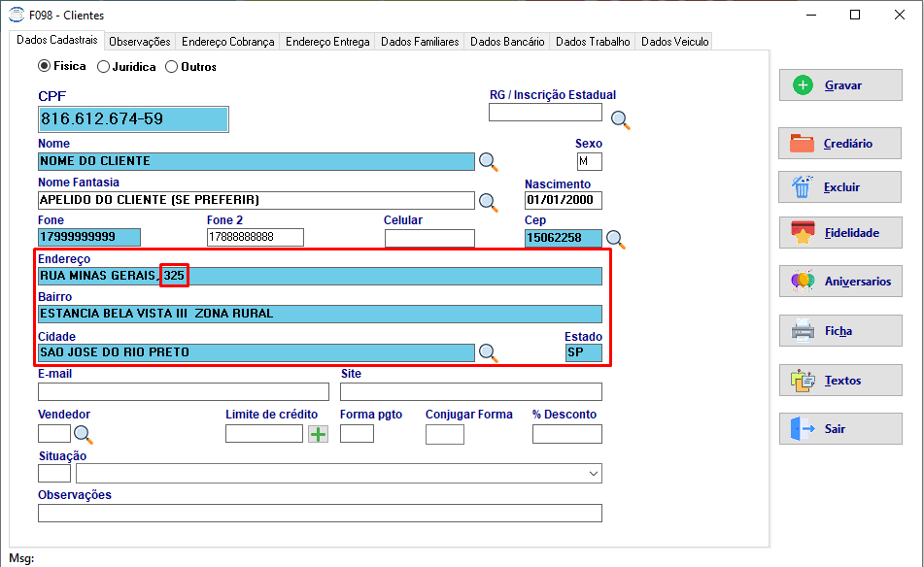Image resolution: width=924 pixels, height=567 pixels.
Task: Expand the Situação dropdown list
Action: click(x=594, y=474)
